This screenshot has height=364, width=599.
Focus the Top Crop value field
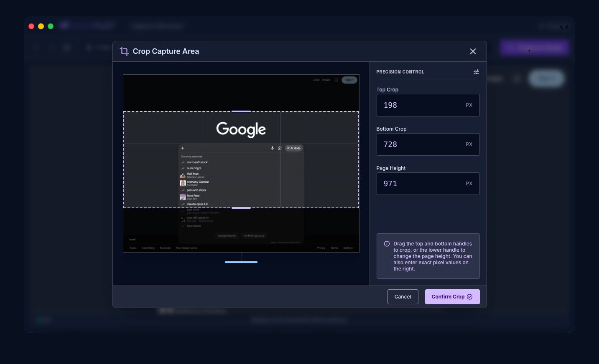(428, 105)
